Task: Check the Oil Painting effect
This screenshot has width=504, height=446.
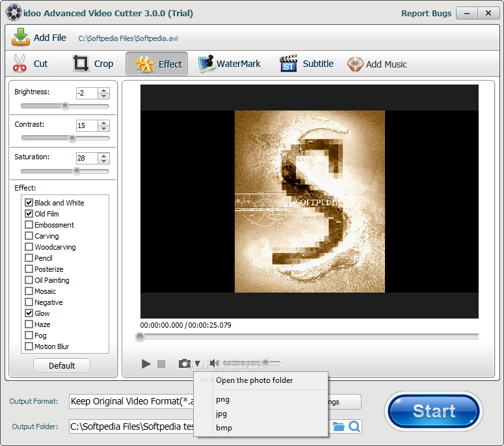Action: 29,280
